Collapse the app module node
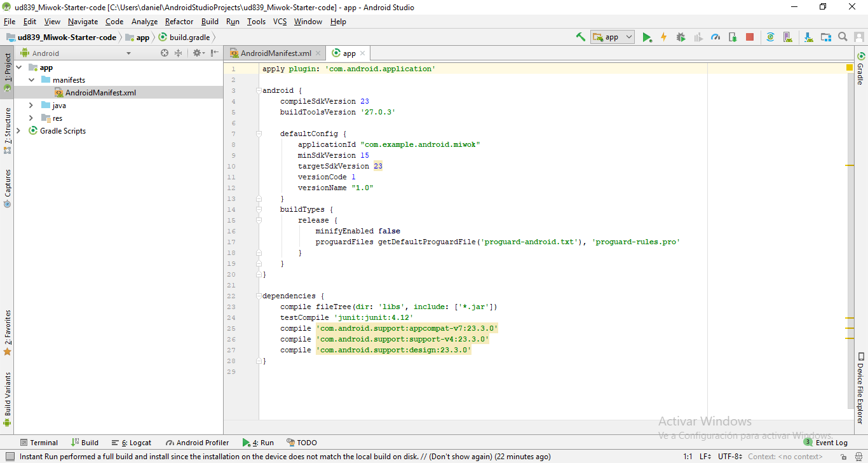Screen dimensions: 868x463 (19, 67)
